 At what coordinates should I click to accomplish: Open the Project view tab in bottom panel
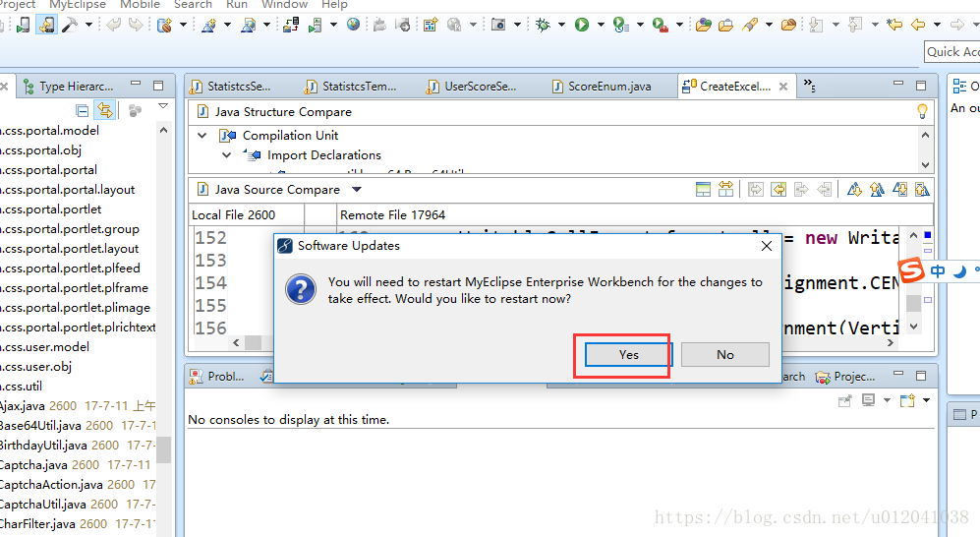(845, 377)
